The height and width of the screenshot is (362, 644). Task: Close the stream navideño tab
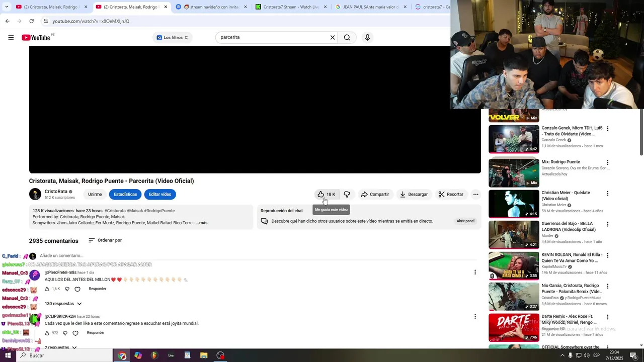pyautogui.click(x=246, y=7)
